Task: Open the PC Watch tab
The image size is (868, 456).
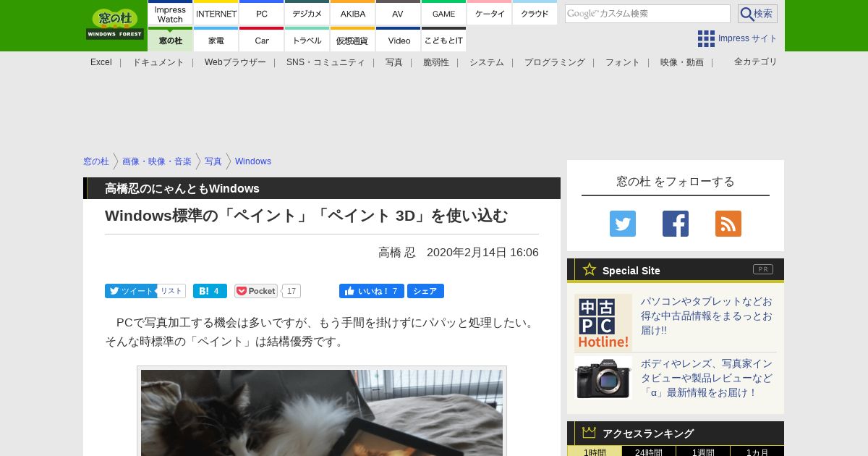Action: tap(262, 14)
